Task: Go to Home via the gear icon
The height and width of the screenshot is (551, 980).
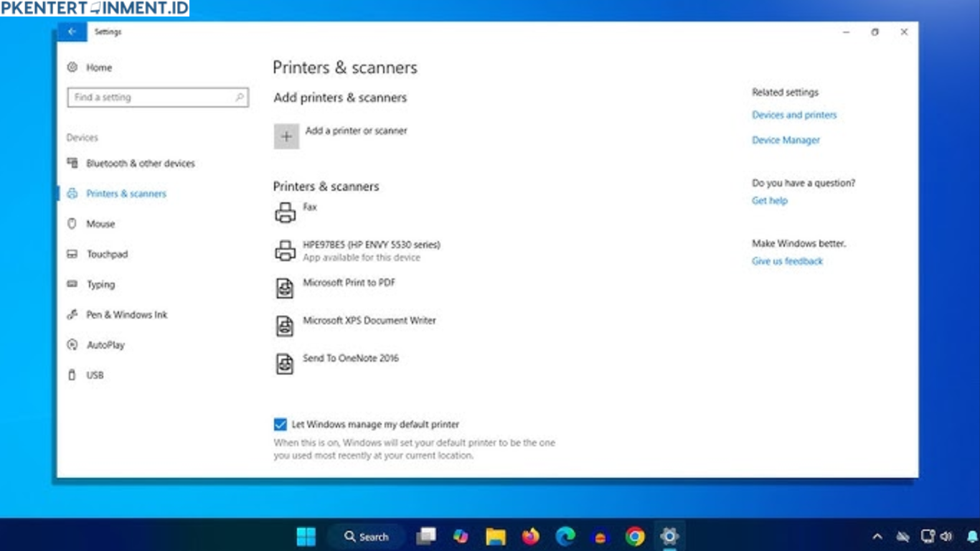Action: [72, 67]
